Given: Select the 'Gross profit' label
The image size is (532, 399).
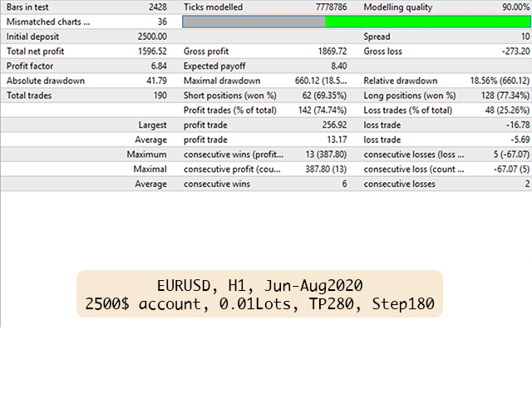Looking at the screenshot, I should click(206, 52).
